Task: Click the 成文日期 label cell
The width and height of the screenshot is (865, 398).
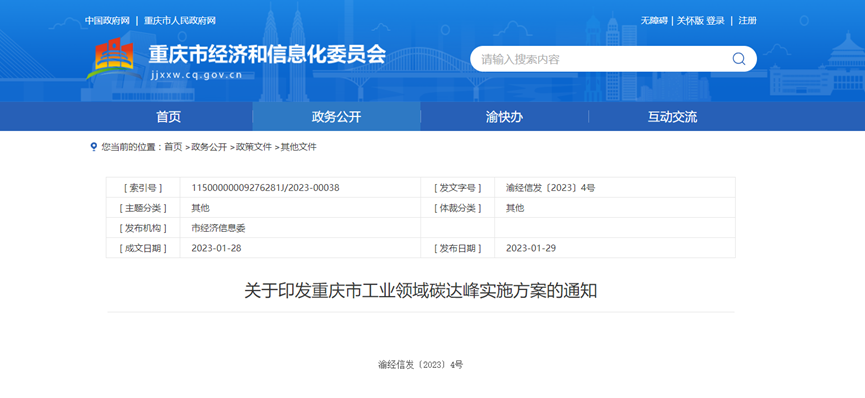Action: 143,248
